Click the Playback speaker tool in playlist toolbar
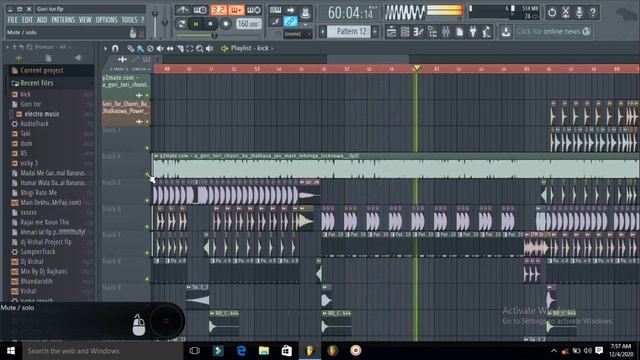640x360 pixels. click(209, 49)
